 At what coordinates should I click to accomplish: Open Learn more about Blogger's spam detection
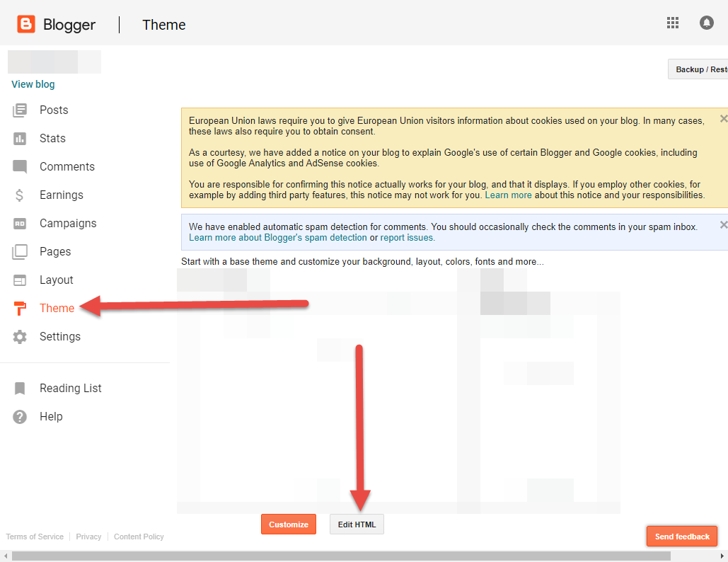277,238
